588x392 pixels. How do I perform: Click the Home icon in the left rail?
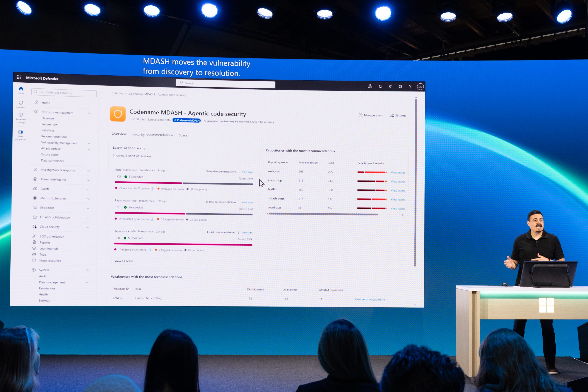pos(21,88)
